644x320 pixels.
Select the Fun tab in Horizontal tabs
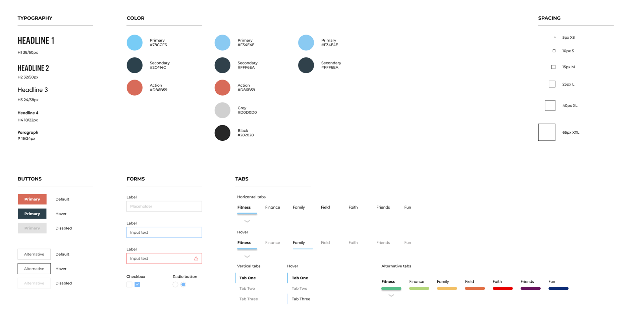point(408,208)
